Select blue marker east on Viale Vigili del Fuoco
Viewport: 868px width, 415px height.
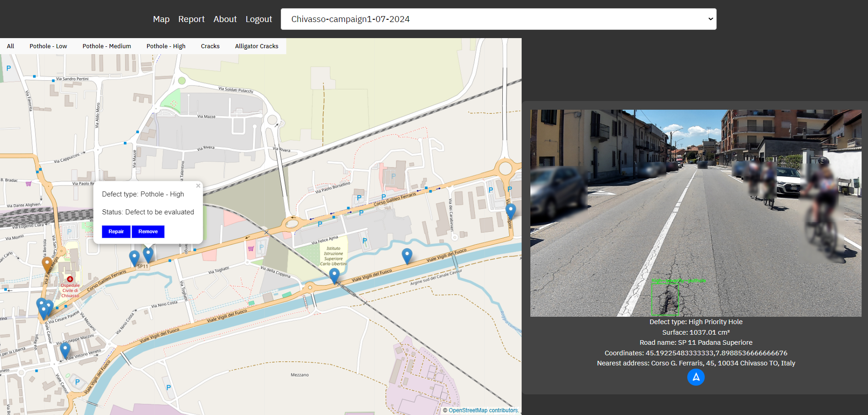(407, 255)
